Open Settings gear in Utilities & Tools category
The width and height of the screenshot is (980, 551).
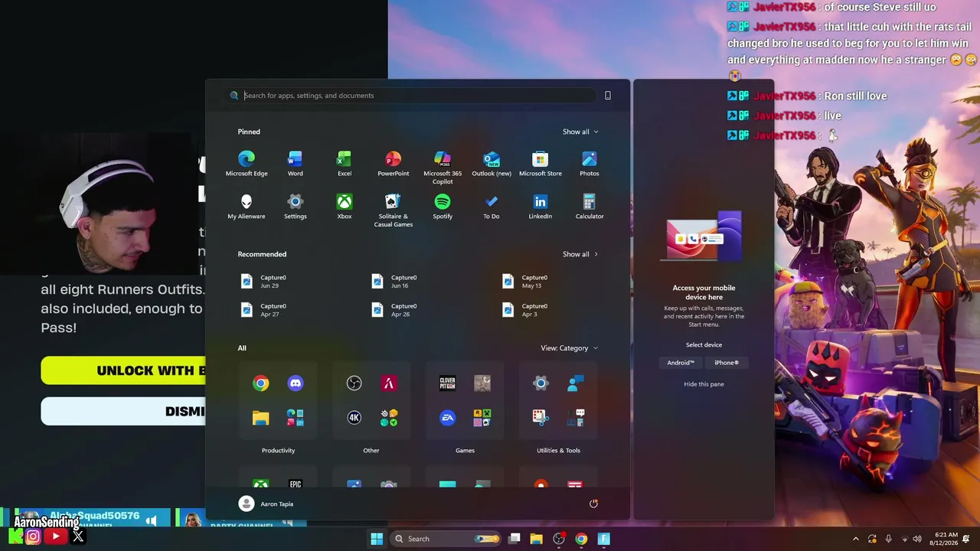point(541,383)
